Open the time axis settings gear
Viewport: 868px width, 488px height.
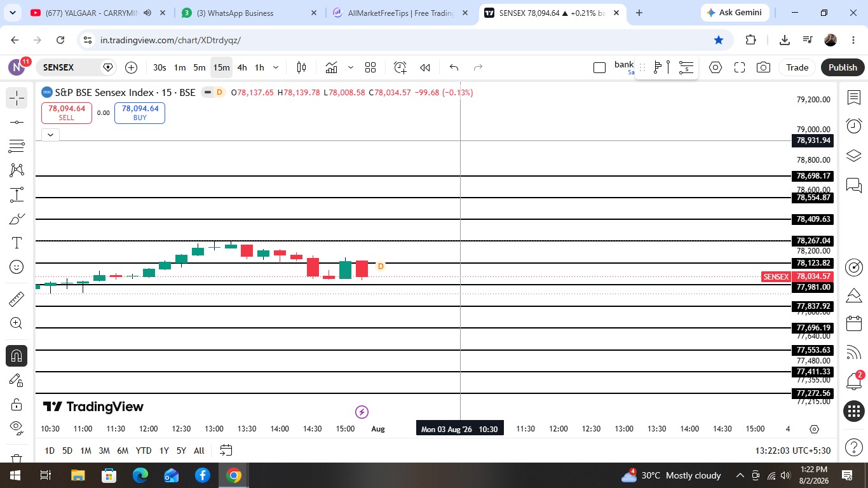click(x=814, y=429)
